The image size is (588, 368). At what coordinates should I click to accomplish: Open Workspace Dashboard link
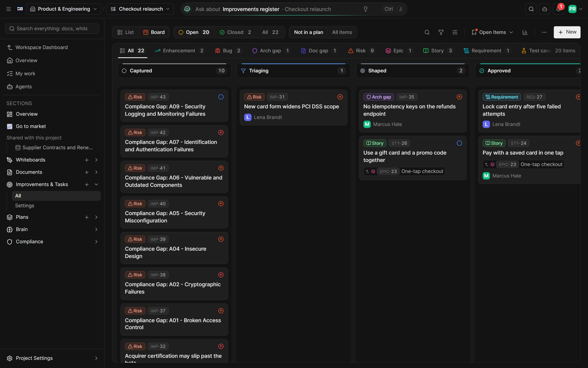[x=42, y=47]
